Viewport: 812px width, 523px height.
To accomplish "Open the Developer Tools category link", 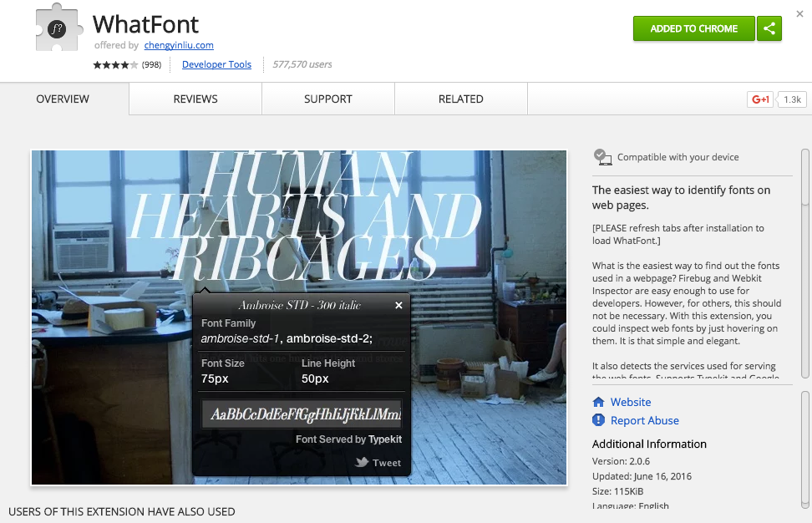I will pos(216,64).
